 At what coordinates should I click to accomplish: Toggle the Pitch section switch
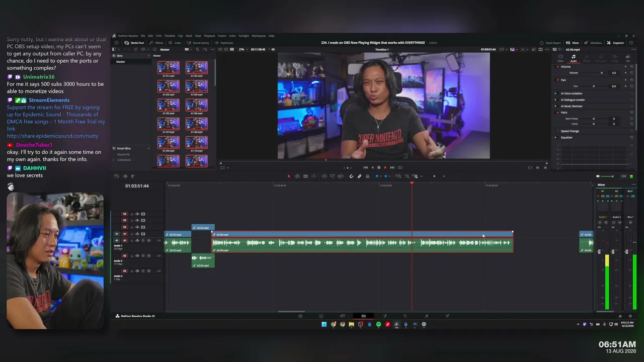(557, 113)
